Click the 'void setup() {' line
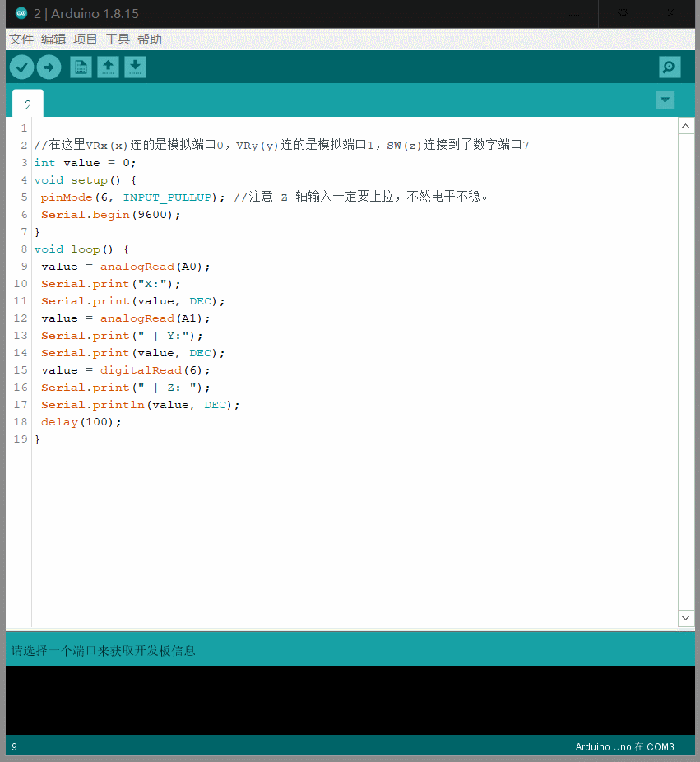This screenshot has height=762, width=700. point(86,180)
